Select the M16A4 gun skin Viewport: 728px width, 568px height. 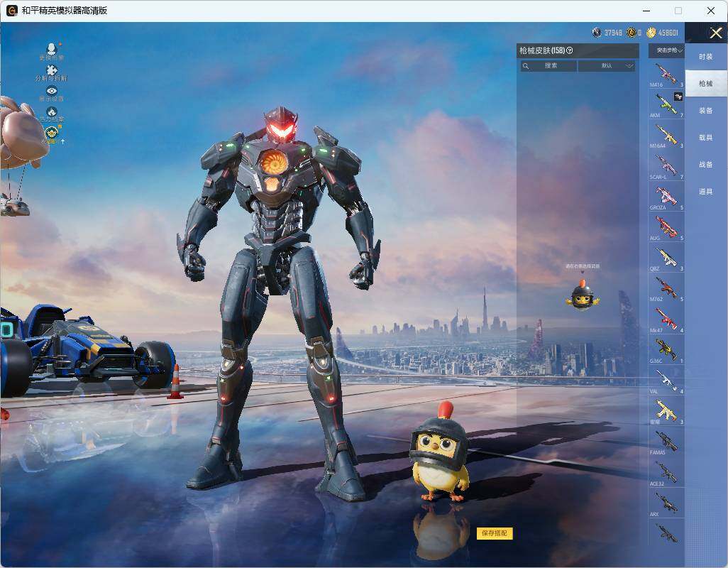pyautogui.click(x=666, y=135)
